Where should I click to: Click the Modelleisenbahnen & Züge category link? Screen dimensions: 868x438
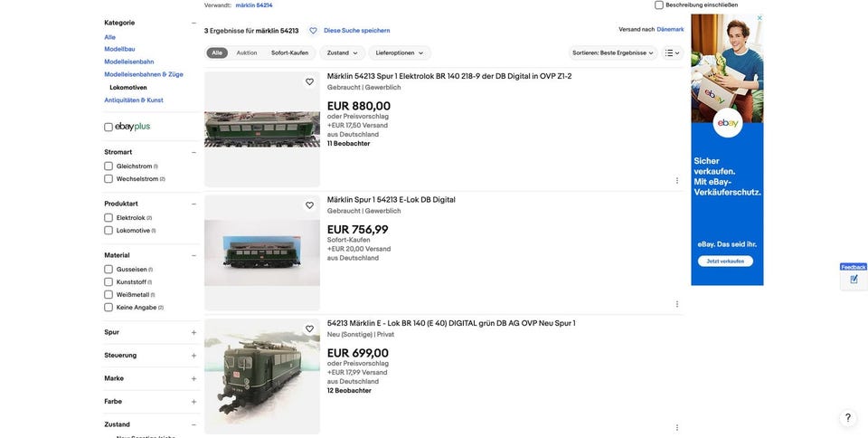pos(144,75)
